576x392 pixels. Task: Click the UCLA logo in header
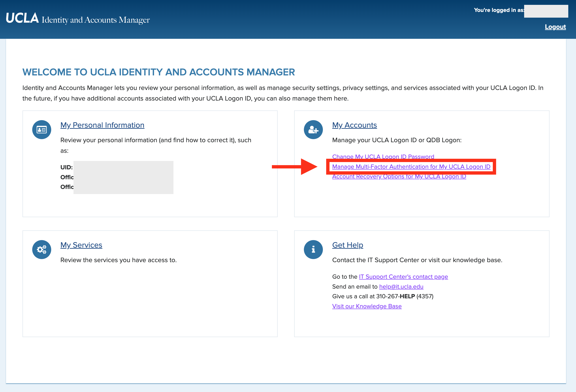point(22,18)
